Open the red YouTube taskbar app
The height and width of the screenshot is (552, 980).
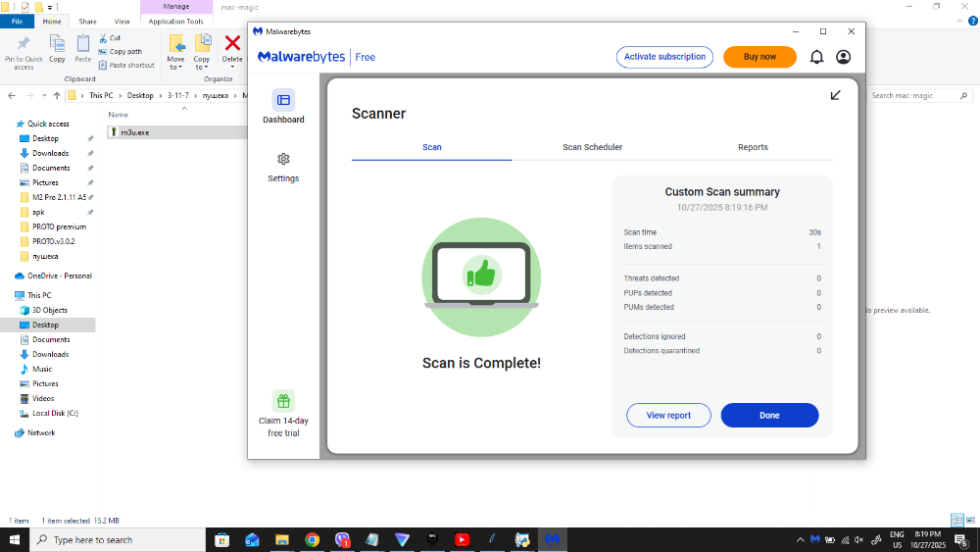pos(462,539)
